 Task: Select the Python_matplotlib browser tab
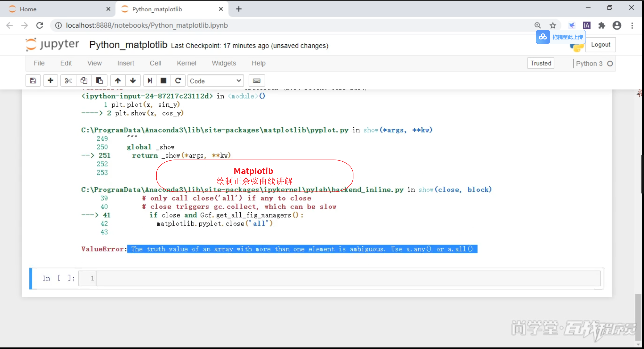click(x=172, y=9)
